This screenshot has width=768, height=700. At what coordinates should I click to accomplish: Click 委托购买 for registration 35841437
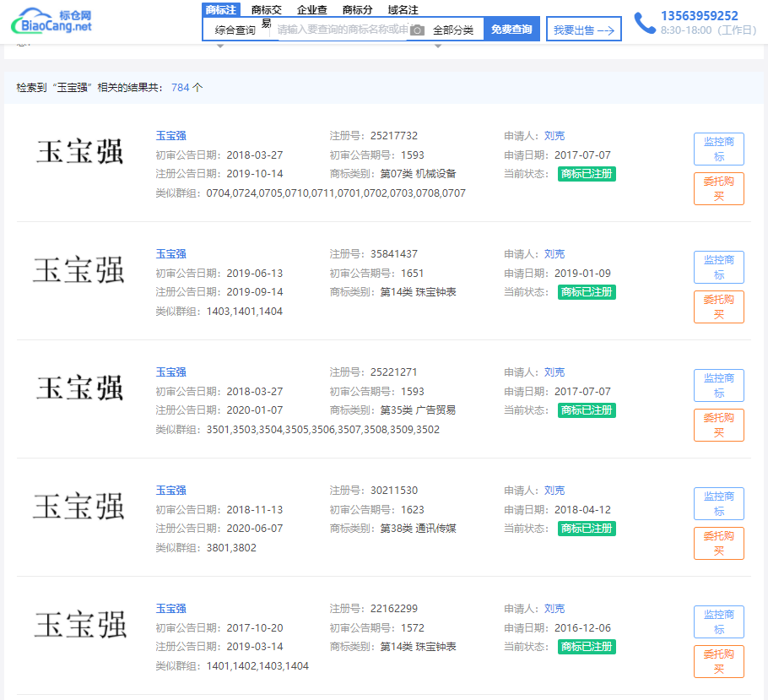click(718, 307)
